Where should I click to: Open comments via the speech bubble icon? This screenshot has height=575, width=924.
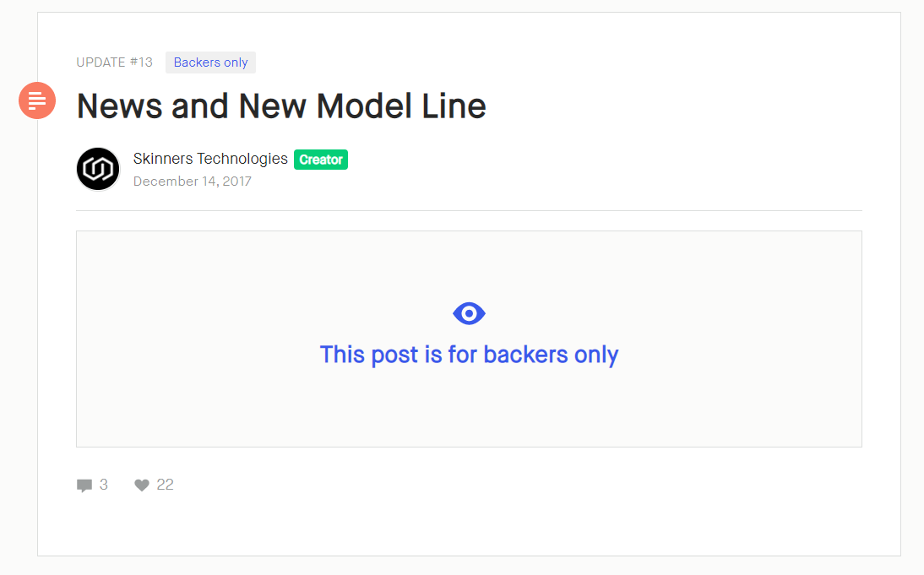pyautogui.click(x=84, y=485)
